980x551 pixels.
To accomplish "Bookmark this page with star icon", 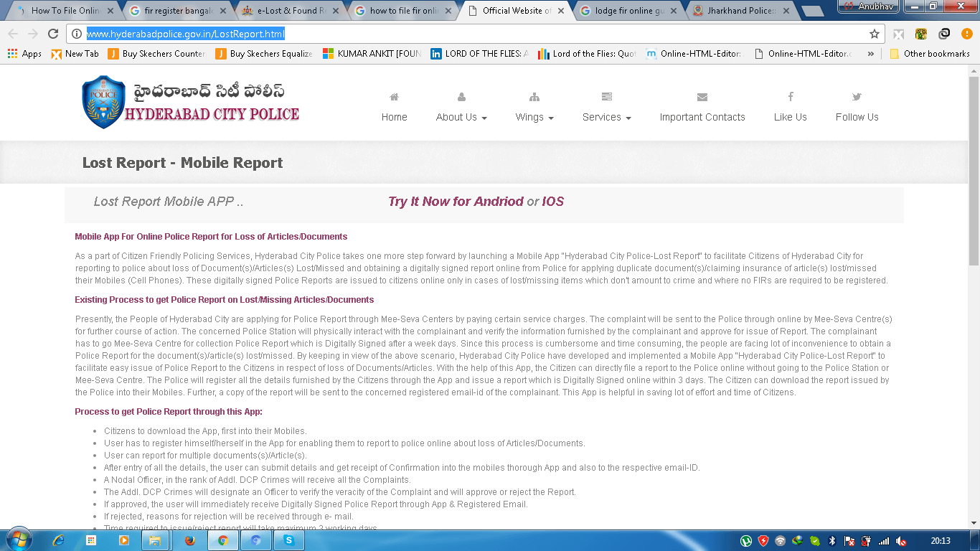I will (874, 34).
